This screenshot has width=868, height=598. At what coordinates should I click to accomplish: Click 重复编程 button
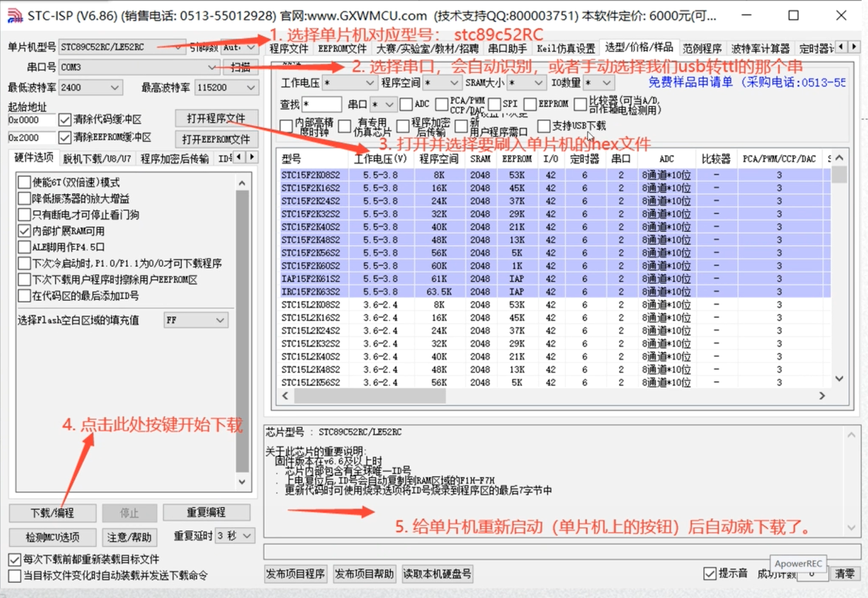pyautogui.click(x=206, y=512)
